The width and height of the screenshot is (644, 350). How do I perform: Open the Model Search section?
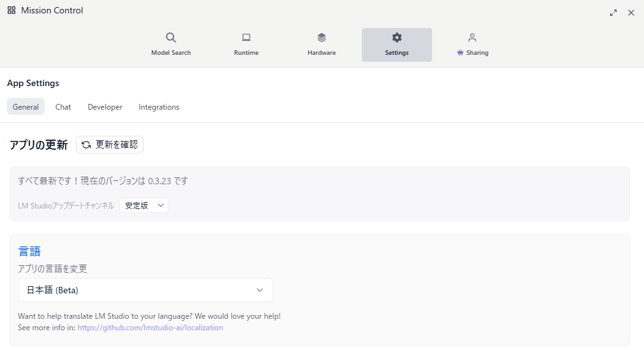pyautogui.click(x=171, y=45)
